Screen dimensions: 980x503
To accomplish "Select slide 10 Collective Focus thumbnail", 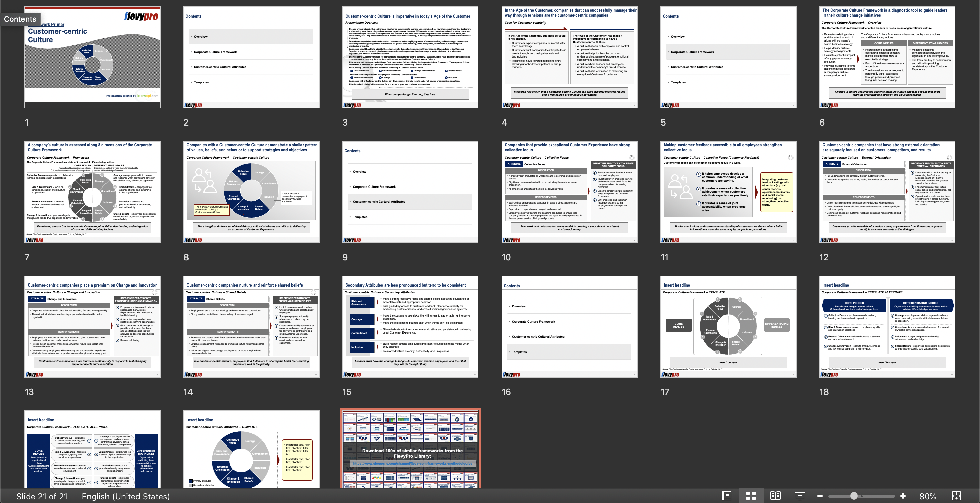I will [570, 192].
